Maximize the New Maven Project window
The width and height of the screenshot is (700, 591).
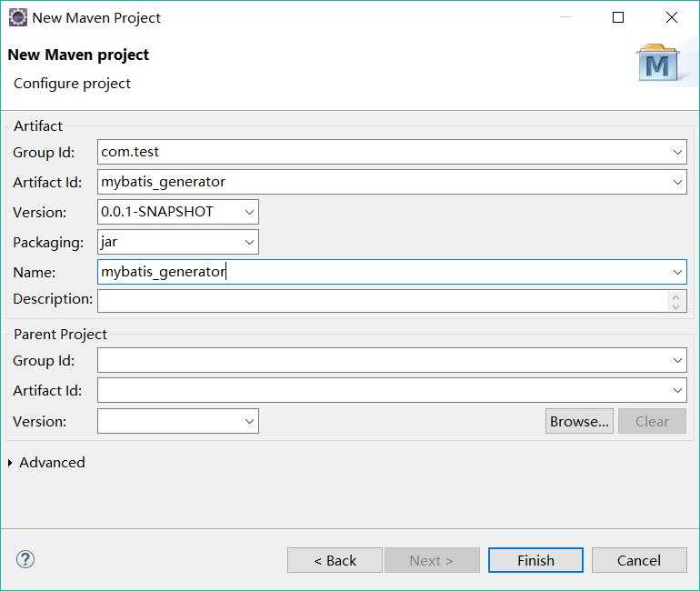[x=618, y=17]
